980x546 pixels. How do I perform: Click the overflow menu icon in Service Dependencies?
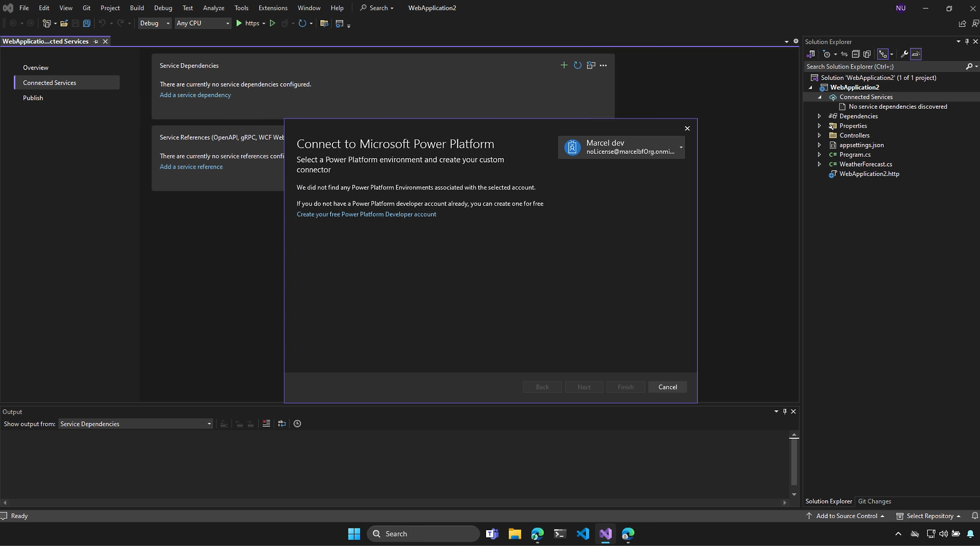click(603, 65)
